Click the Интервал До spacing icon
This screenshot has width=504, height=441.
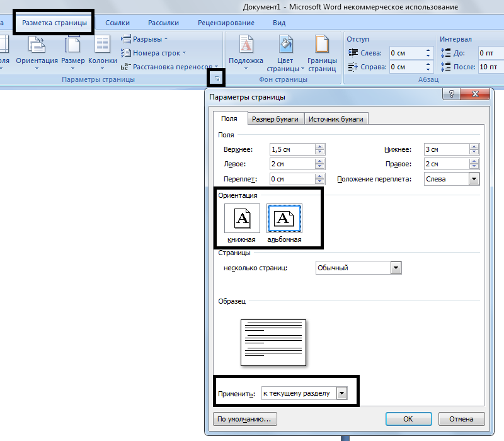pyautogui.click(x=445, y=53)
